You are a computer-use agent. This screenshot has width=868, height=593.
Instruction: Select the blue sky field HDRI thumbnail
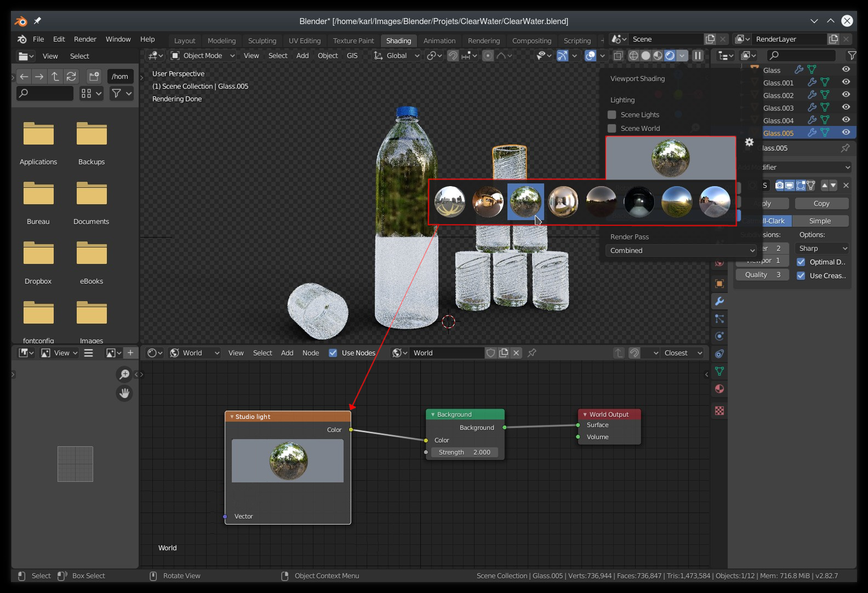(x=677, y=201)
